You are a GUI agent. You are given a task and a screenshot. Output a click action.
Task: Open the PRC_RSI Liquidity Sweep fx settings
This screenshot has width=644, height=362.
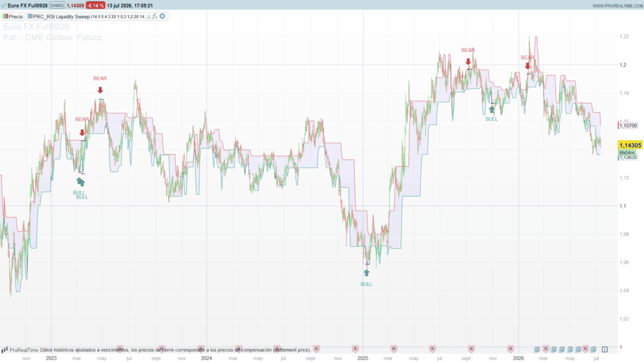click(x=155, y=16)
